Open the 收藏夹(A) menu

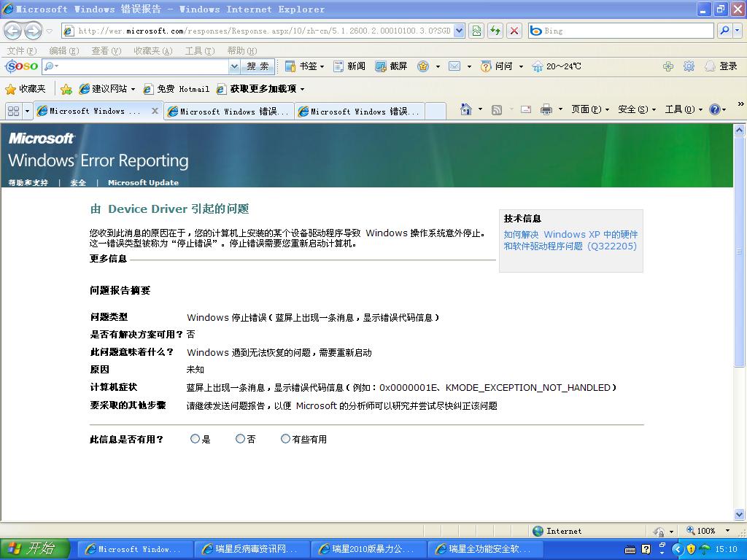point(153,50)
